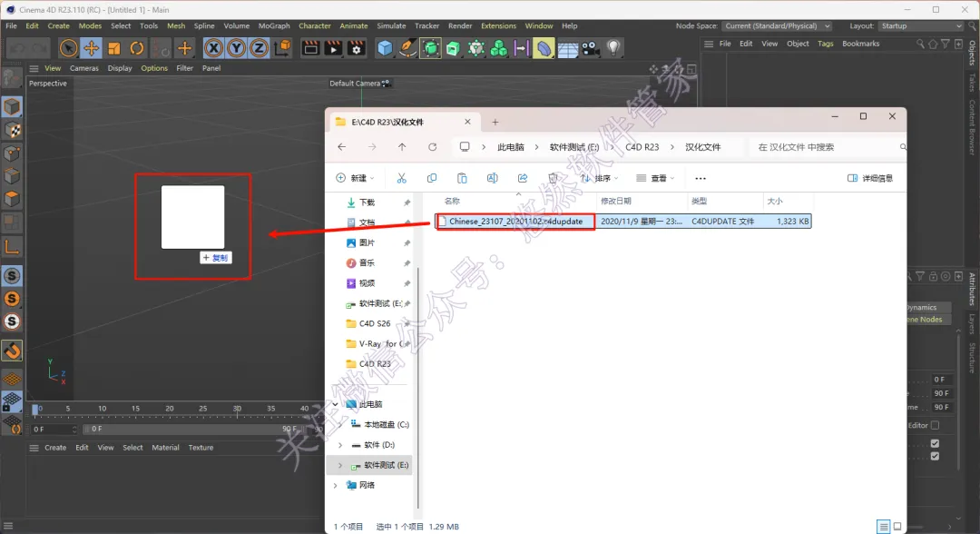
Task: Click Explorer Back navigation arrow
Action: pos(342,147)
